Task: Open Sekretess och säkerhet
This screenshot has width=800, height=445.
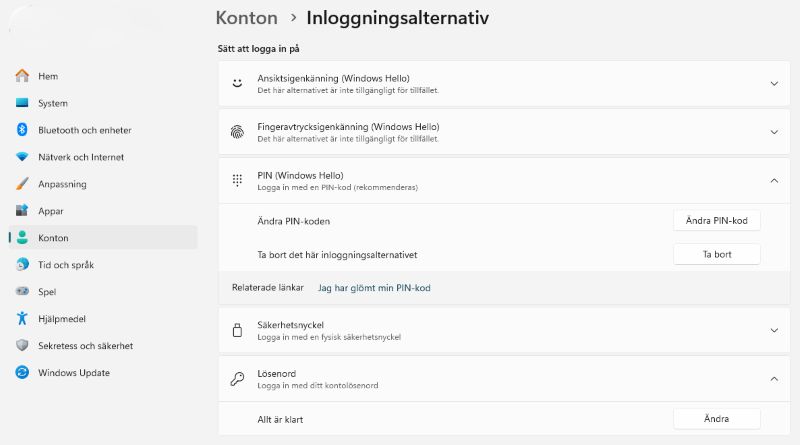Action: (103, 345)
